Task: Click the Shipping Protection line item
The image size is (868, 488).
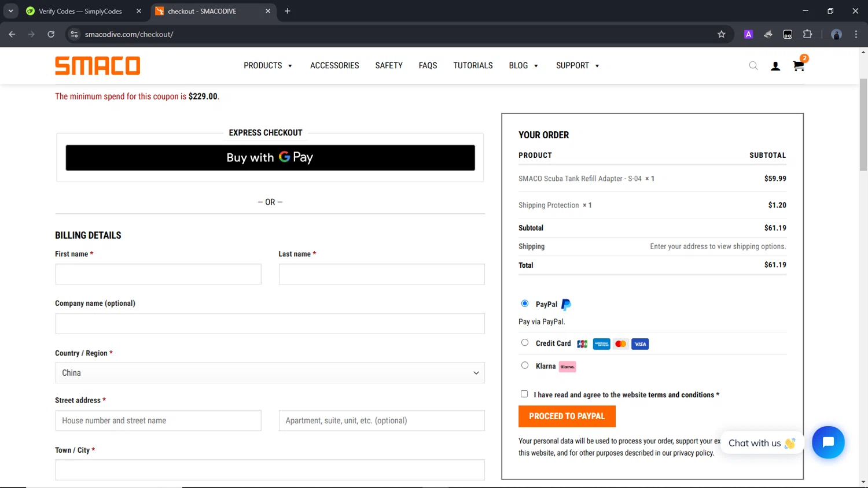Action: tap(652, 205)
